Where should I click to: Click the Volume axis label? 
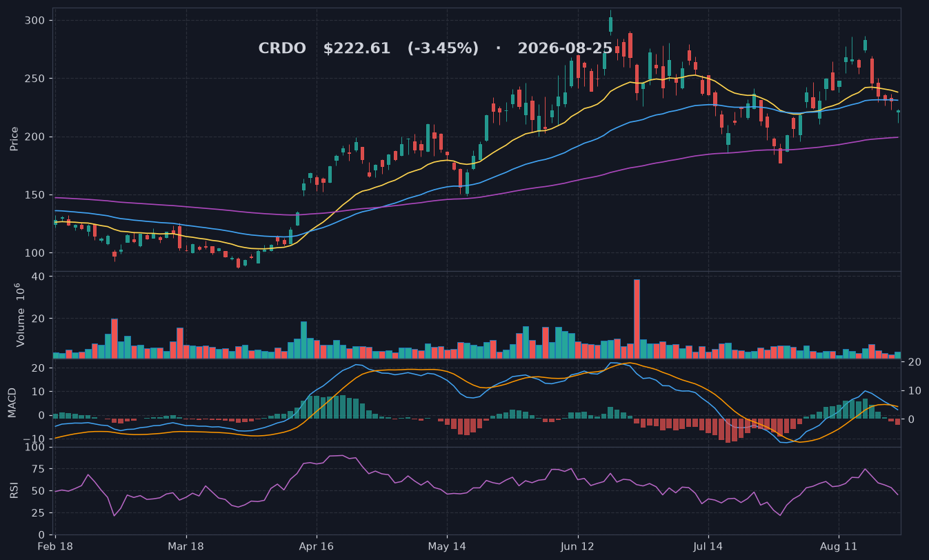[x=19, y=315]
